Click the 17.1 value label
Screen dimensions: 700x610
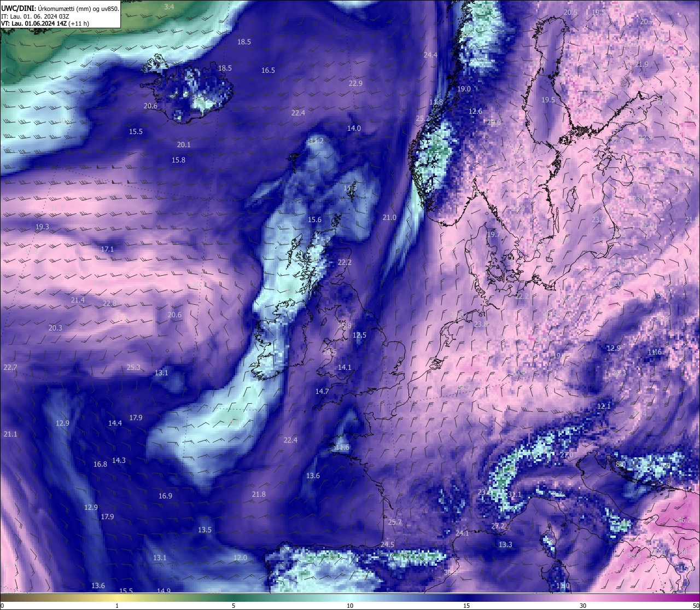pos(107,249)
